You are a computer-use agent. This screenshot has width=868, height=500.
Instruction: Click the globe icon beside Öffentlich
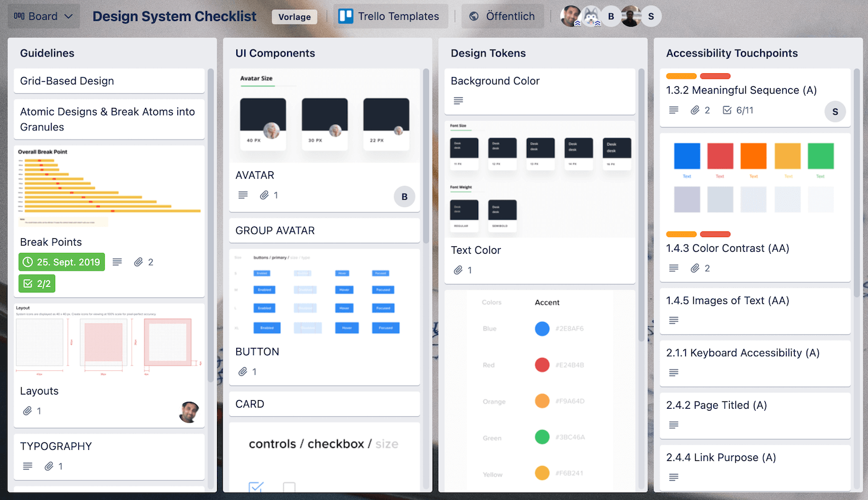pos(473,16)
